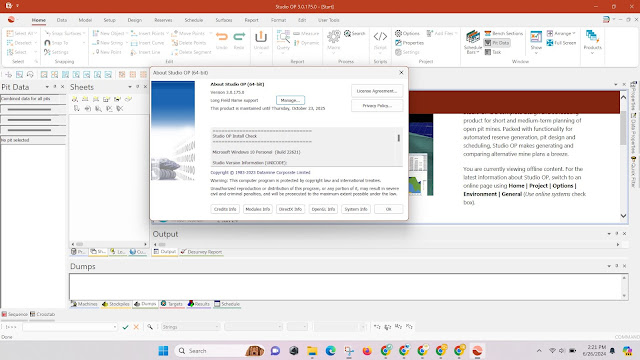The width and height of the screenshot is (640, 360).
Task: Click the Windows Start button
Action: coord(163,351)
